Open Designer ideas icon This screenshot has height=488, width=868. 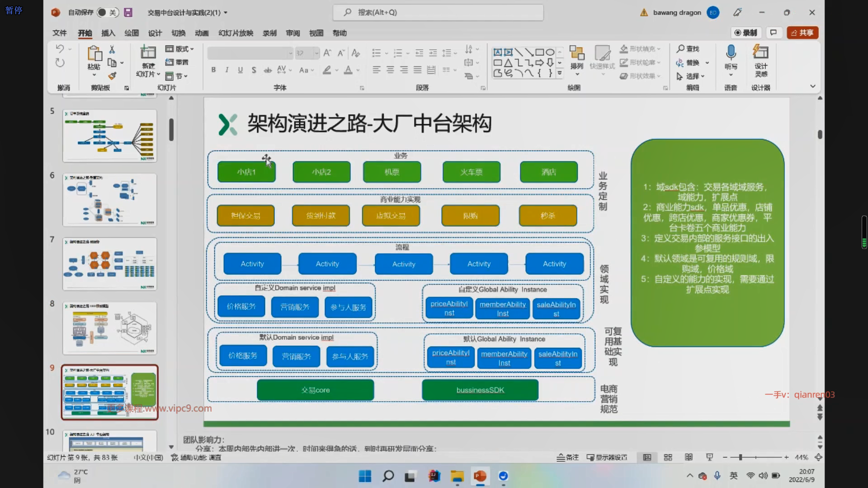(760, 53)
